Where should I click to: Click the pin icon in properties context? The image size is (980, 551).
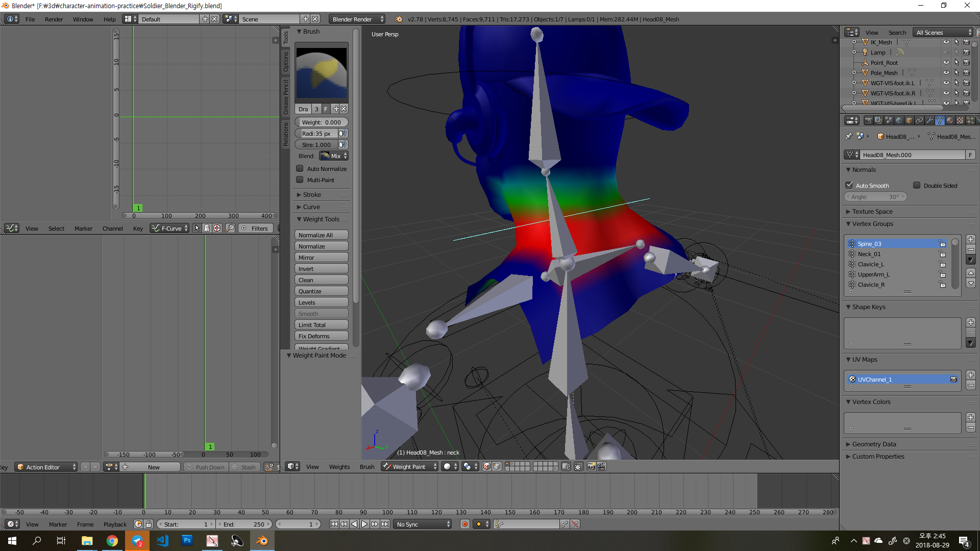click(x=848, y=136)
